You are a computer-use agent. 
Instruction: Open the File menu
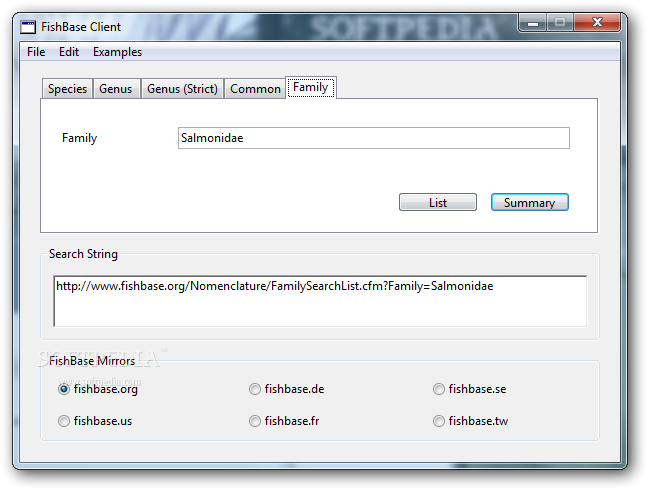36,52
